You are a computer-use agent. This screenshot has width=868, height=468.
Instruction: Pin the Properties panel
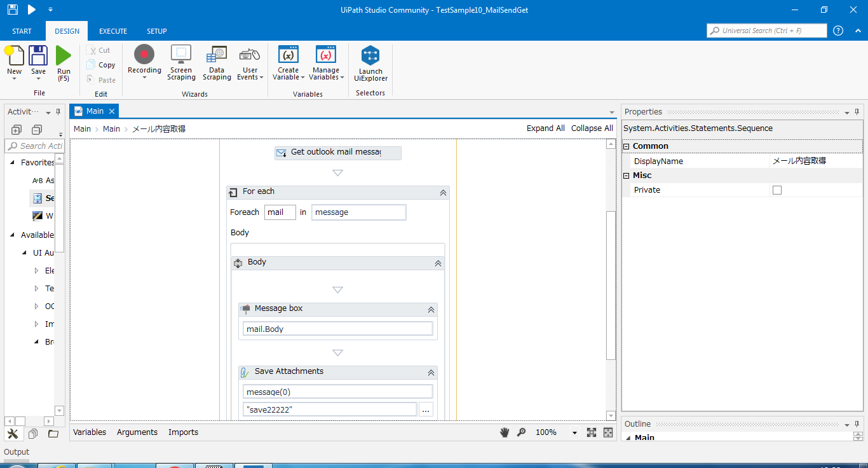coord(857,112)
